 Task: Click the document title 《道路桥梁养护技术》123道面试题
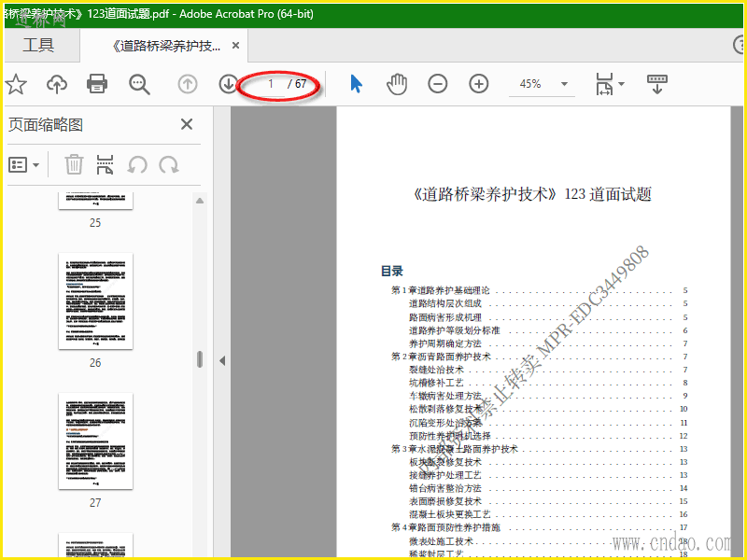(531, 194)
